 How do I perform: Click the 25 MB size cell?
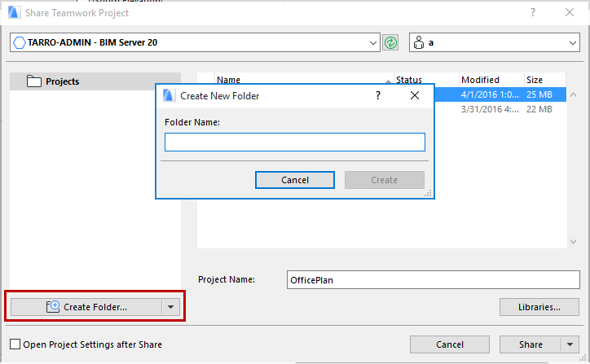[539, 94]
